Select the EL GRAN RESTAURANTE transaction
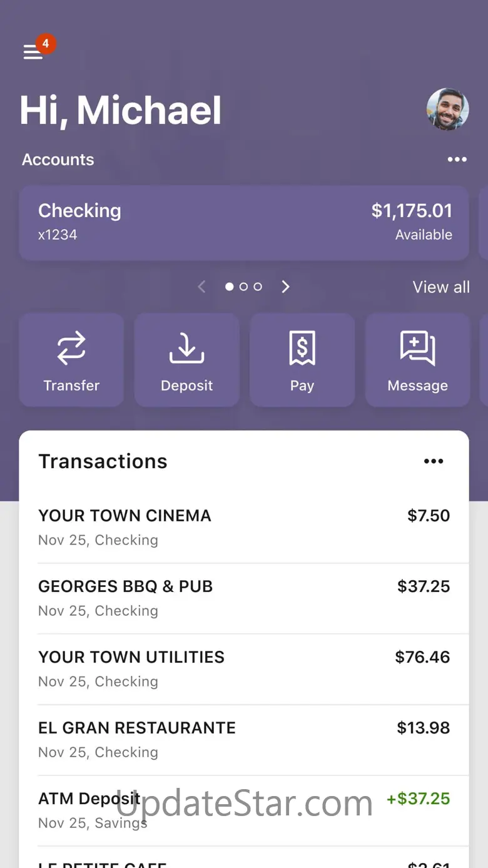Screen dimensions: 488x868 click(x=244, y=739)
